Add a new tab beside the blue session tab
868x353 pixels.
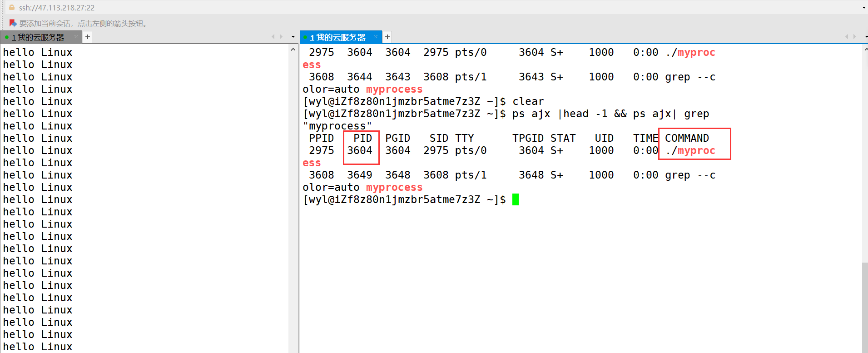click(387, 37)
